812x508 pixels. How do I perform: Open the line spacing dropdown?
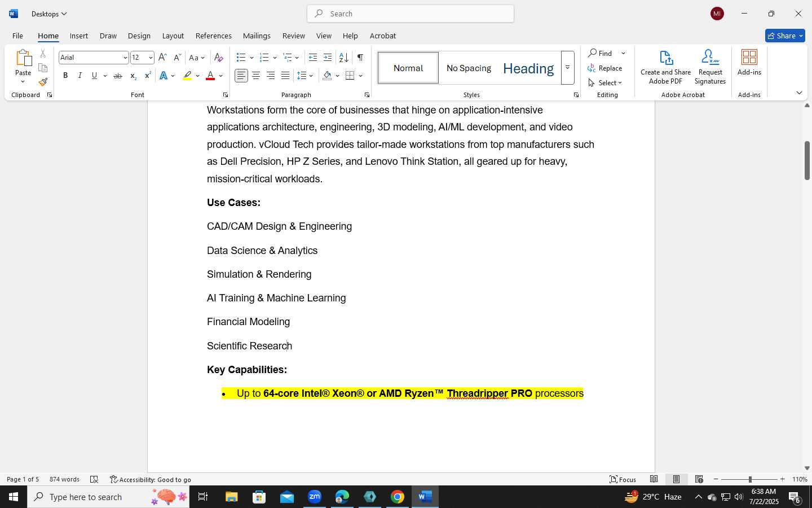click(x=305, y=76)
